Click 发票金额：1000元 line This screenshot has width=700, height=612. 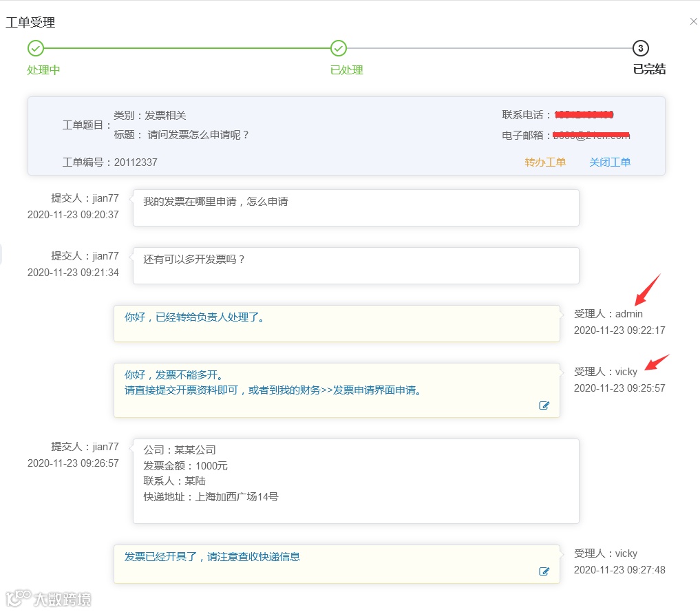tap(185, 466)
